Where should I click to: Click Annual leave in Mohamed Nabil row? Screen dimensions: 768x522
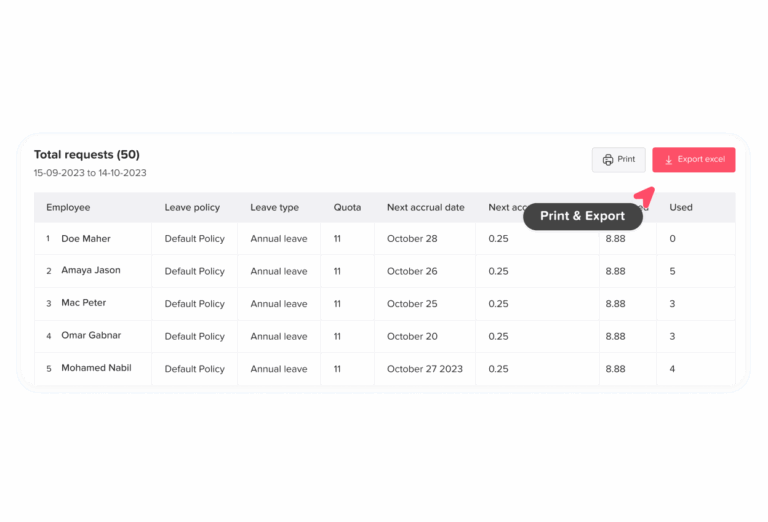[x=279, y=369]
